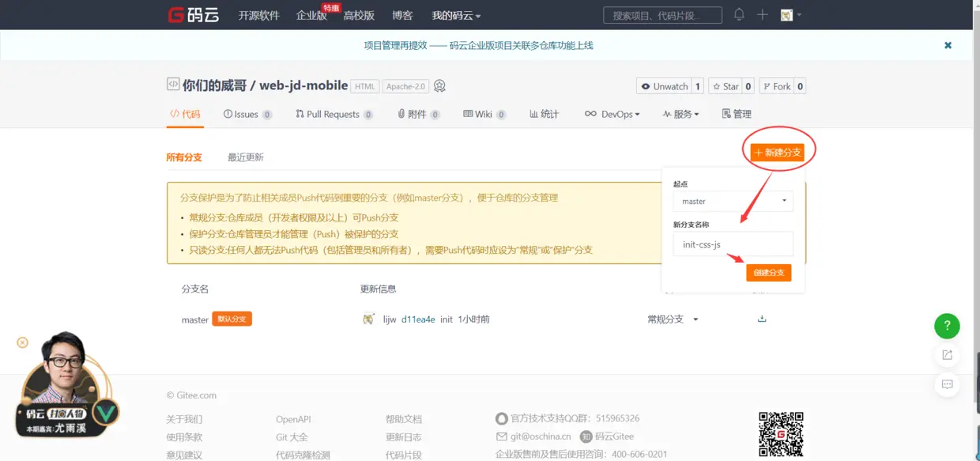Open 更新日志 footer link
The image size is (980, 461).
[x=404, y=437]
